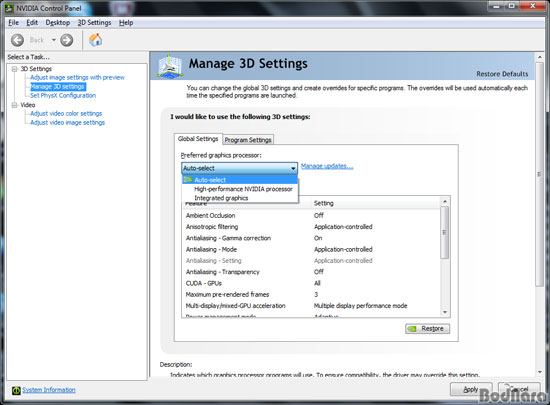Click the Manage 3D Settings header icon
Image resolution: width=550 pixels, height=405 pixels.
[170, 66]
